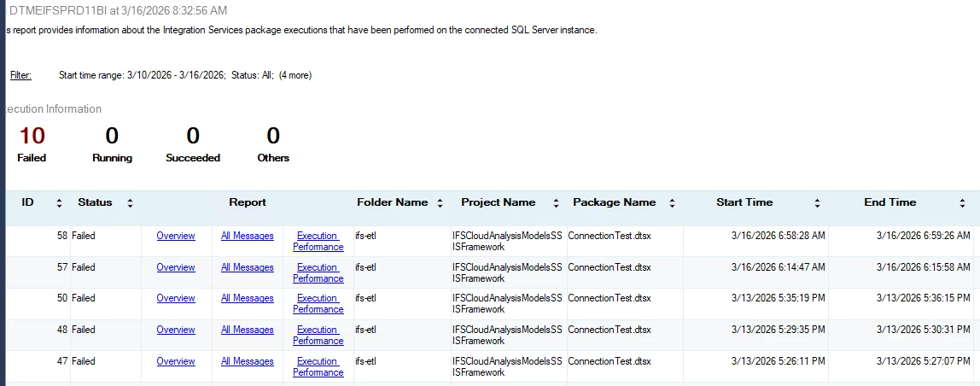The image size is (980, 386).
Task: Sort the table by ID column
Action: 59,203
